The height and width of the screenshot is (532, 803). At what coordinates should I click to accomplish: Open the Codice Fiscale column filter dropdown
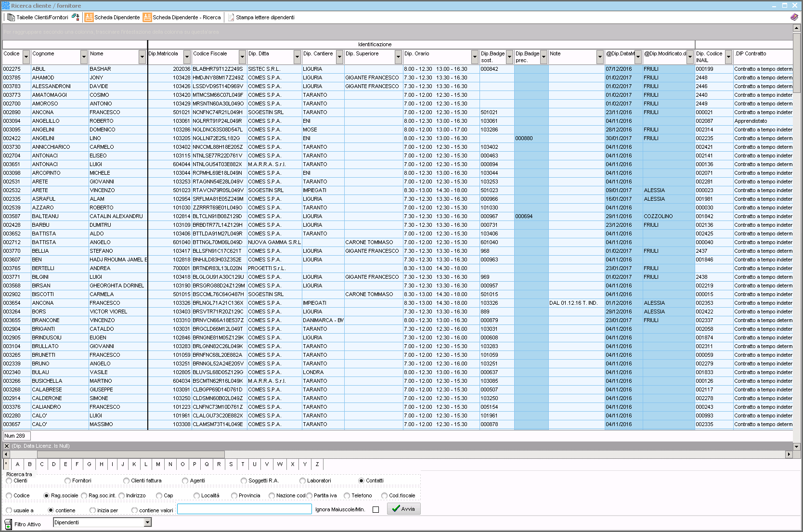point(242,57)
